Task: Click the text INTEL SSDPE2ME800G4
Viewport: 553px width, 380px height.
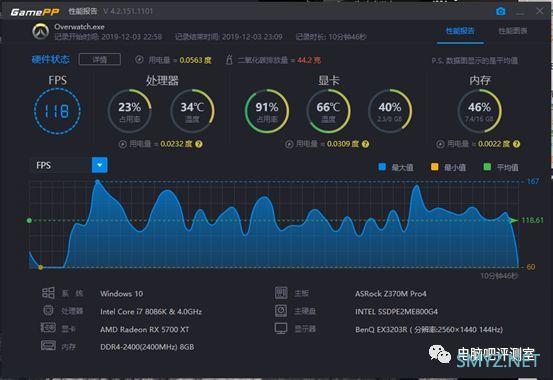Action: tap(396, 312)
